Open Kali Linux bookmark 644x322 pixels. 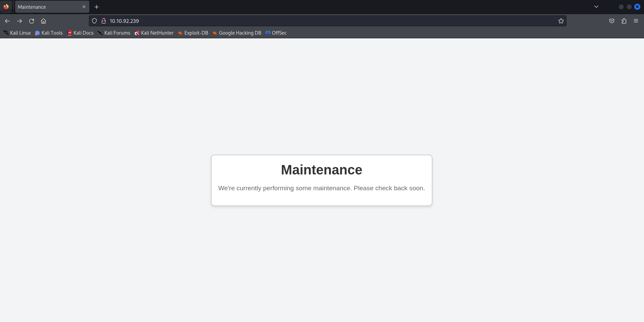(17, 33)
